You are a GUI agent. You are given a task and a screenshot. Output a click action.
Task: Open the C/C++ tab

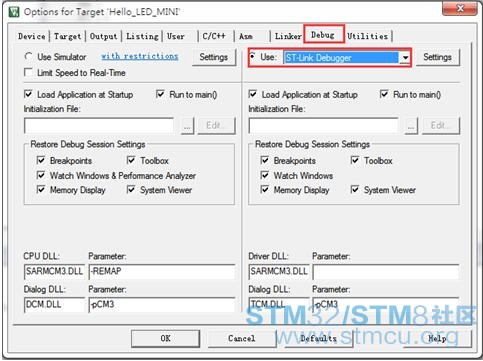pos(214,36)
